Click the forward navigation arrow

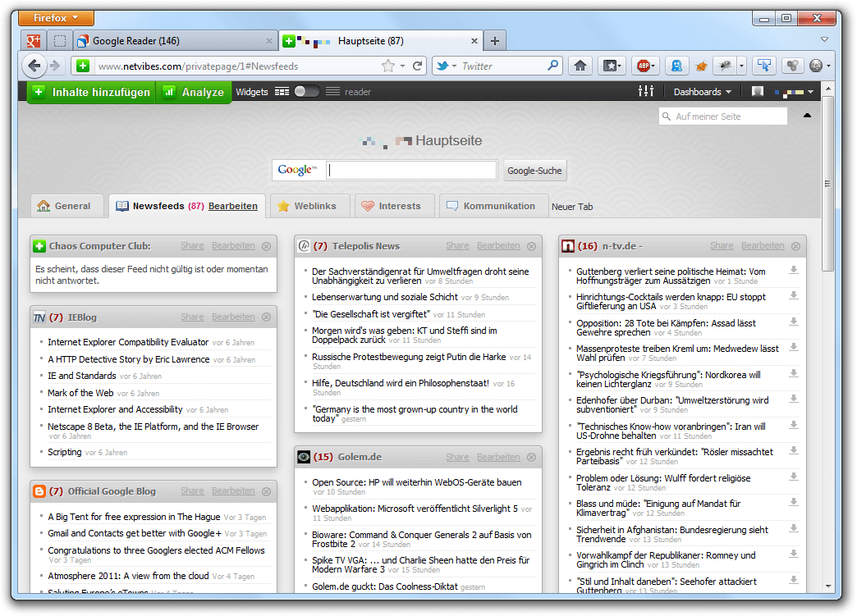click(55, 66)
